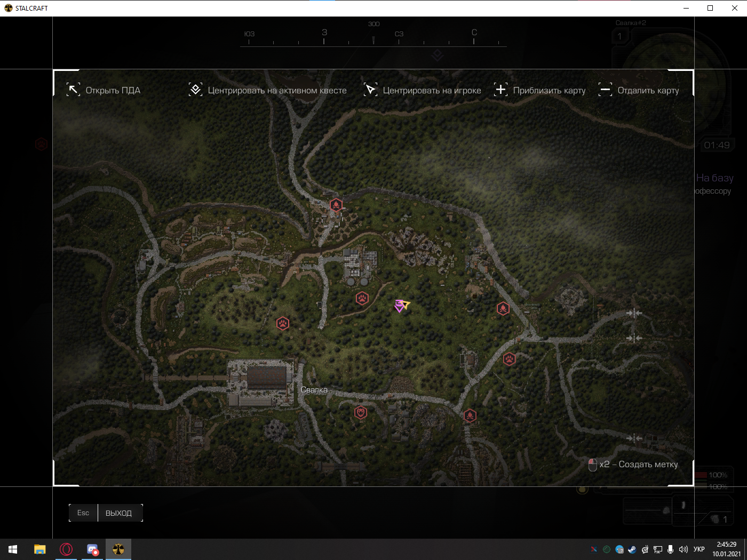Switch keyboard language УКР indicator

click(x=699, y=549)
